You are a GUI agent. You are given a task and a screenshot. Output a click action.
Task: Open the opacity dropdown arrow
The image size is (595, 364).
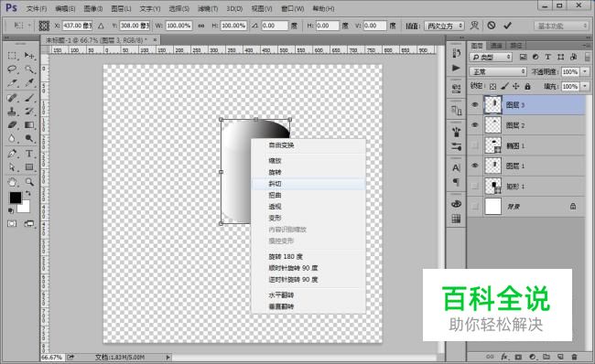(585, 71)
